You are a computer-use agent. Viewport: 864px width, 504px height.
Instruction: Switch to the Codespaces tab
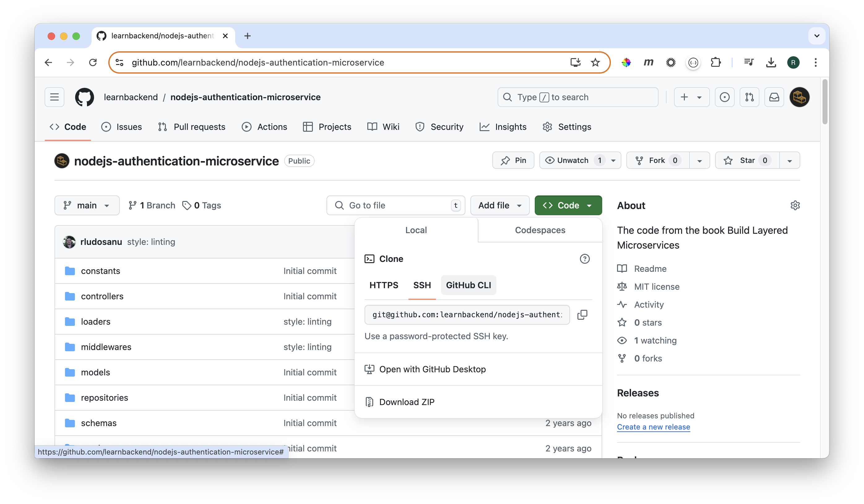click(540, 230)
